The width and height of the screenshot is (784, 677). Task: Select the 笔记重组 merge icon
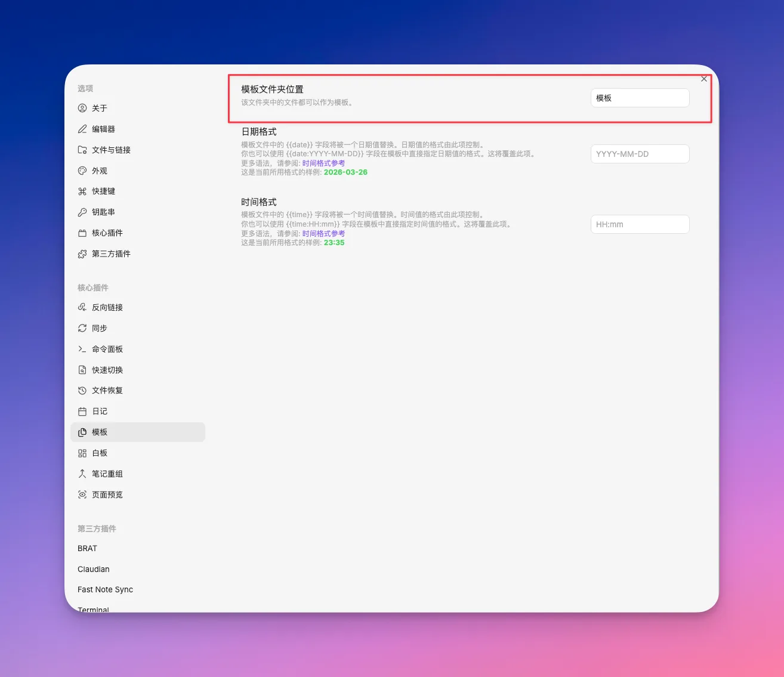[82, 474]
